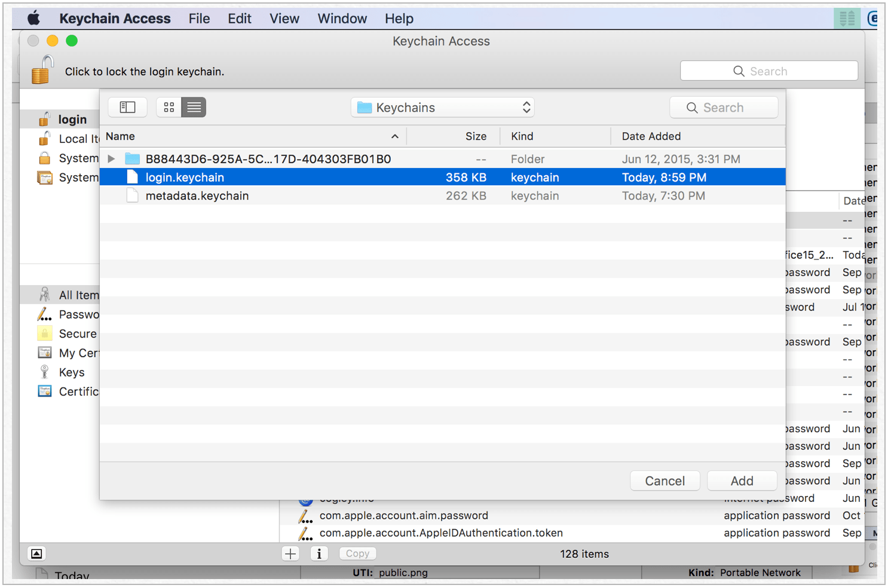Click the Jun 12, 2015, 3:31 PM date
The image size is (888, 588).
click(681, 159)
